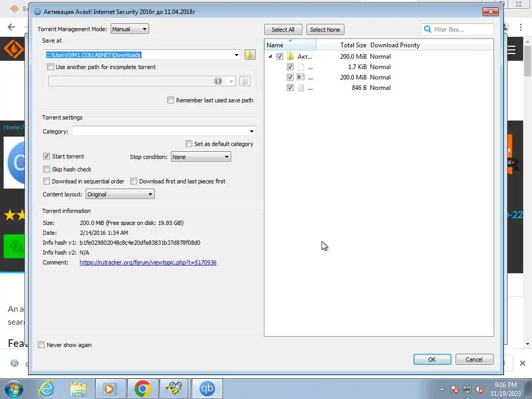Viewport: 532px width, 399px height.
Task: Sort by Download Priority column
Action: coord(395,45)
